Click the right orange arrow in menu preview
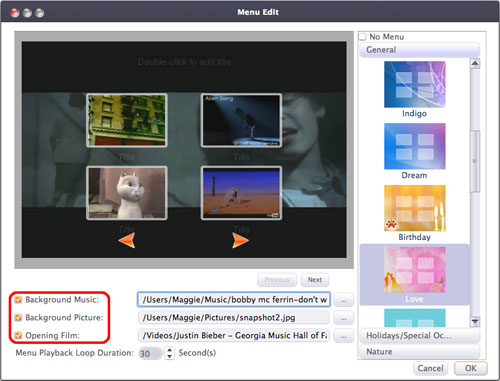500x381 pixels. click(x=240, y=240)
